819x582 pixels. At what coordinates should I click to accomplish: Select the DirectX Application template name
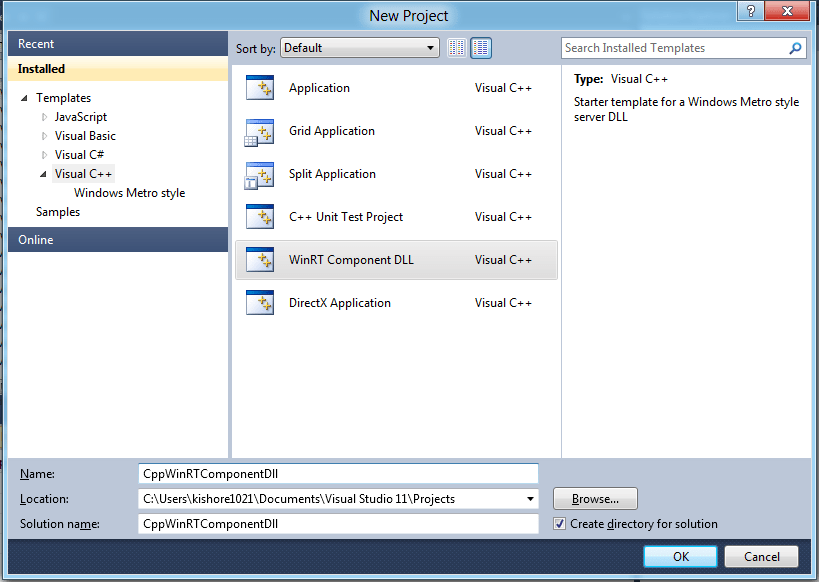click(x=340, y=303)
